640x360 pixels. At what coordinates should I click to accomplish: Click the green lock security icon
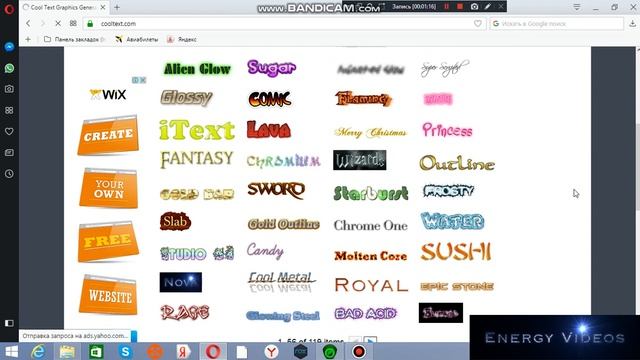[x=90, y=24]
